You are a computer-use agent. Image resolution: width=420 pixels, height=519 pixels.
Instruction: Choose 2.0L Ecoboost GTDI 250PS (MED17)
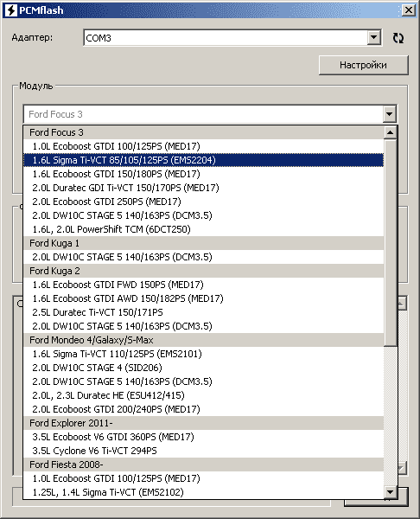pos(203,202)
